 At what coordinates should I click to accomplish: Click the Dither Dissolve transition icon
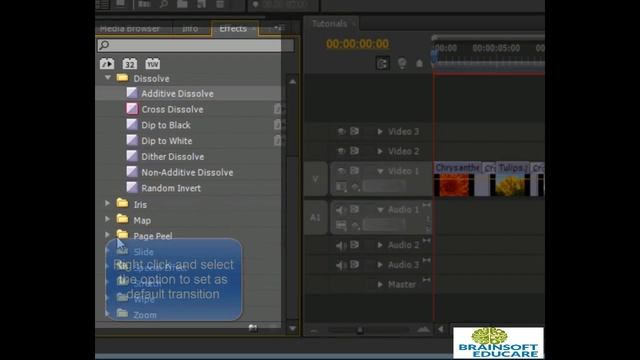[132, 156]
